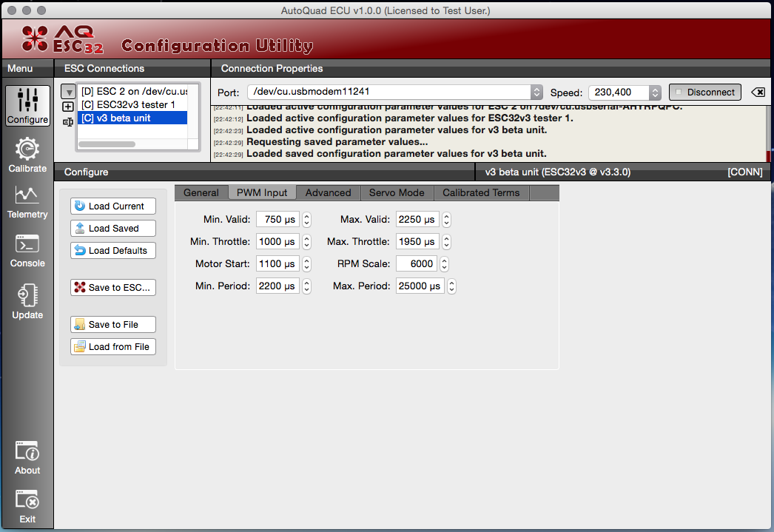Switch to the Calibrated Terms tab

(x=481, y=193)
